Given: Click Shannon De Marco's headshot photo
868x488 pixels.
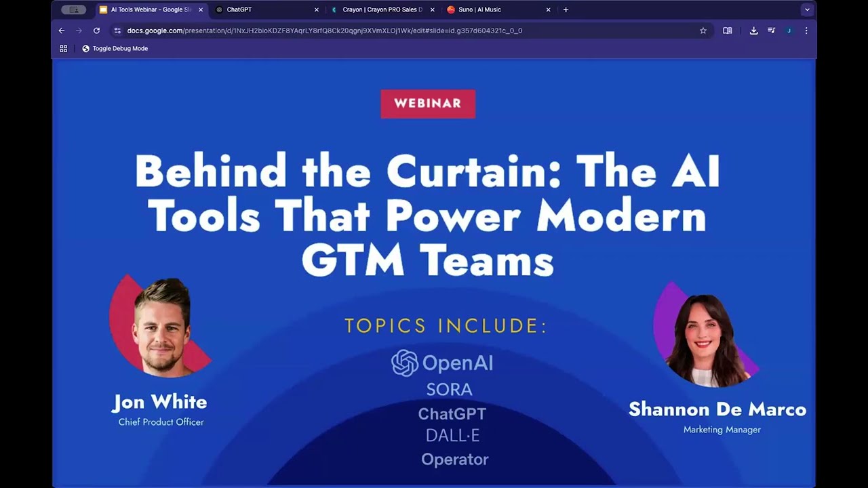Looking at the screenshot, I should click(705, 335).
